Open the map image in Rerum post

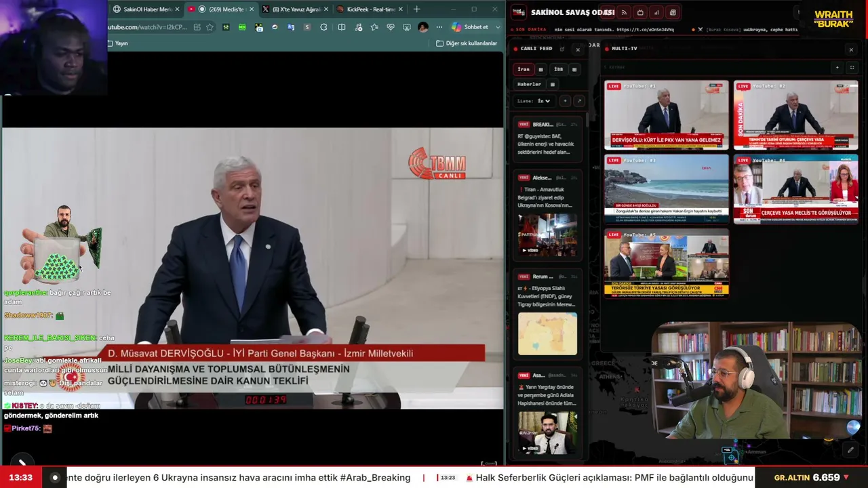pos(548,333)
